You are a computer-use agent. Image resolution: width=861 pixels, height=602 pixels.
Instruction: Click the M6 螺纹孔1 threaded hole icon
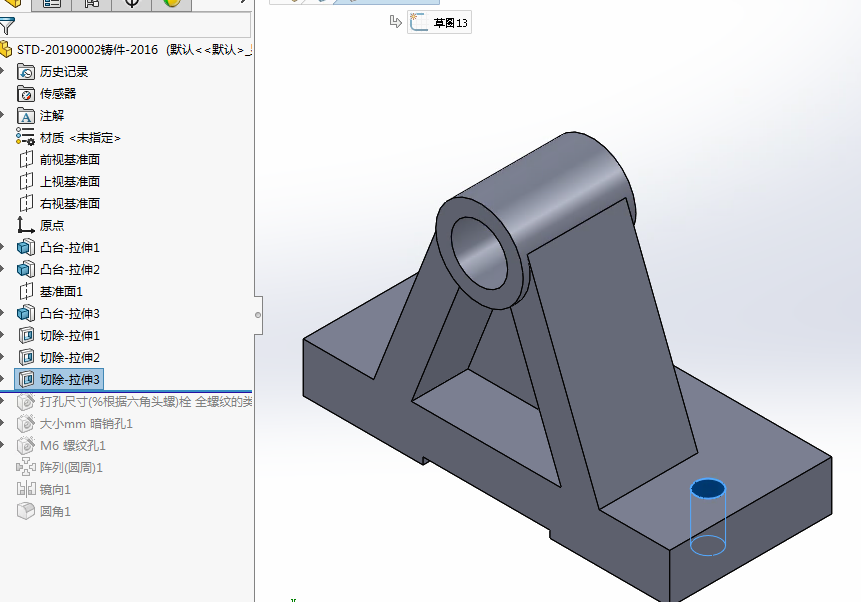coord(26,445)
